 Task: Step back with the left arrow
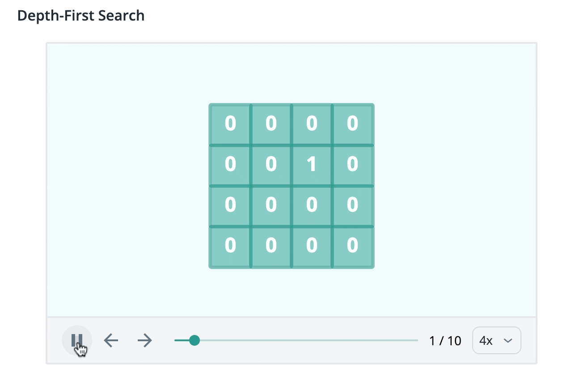111,341
